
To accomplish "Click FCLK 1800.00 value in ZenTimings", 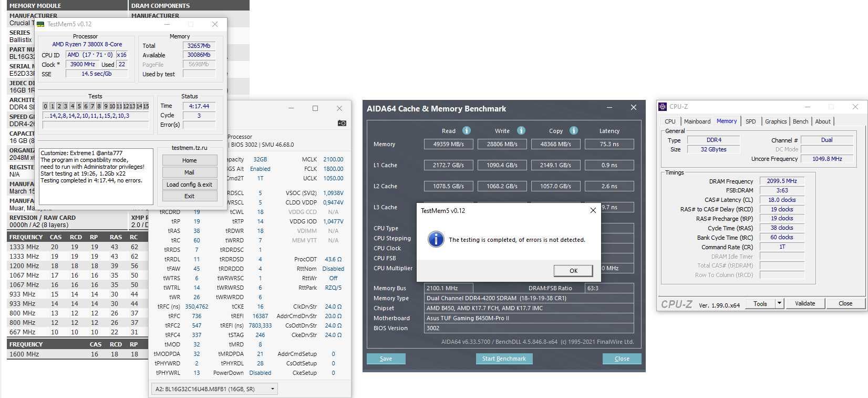I will (x=333, y=169).
